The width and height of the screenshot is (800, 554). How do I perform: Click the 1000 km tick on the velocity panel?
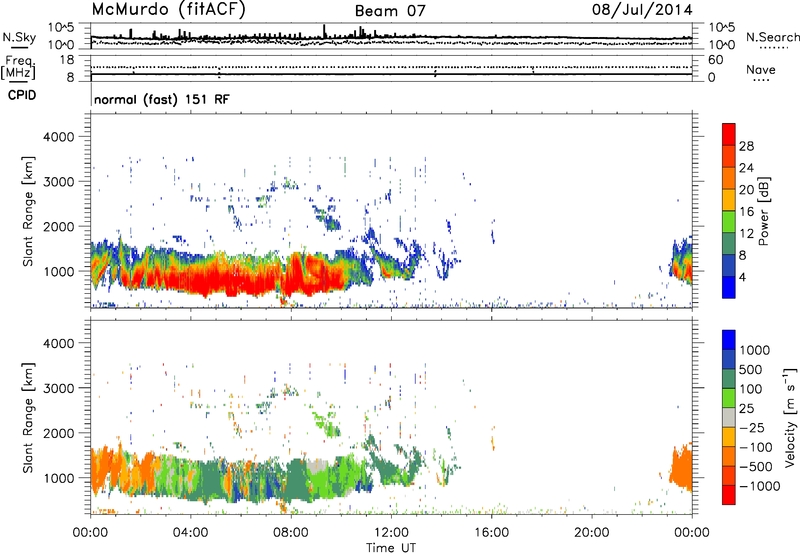[61, 478]
